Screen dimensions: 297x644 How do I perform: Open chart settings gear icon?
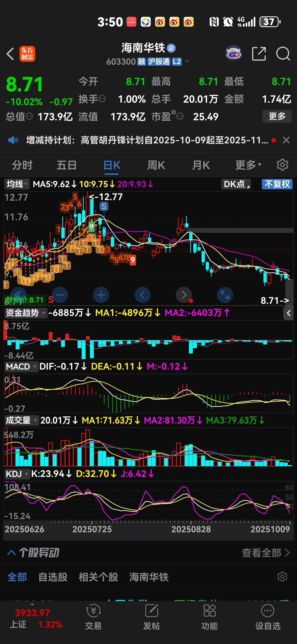click(x=282, y=165)
